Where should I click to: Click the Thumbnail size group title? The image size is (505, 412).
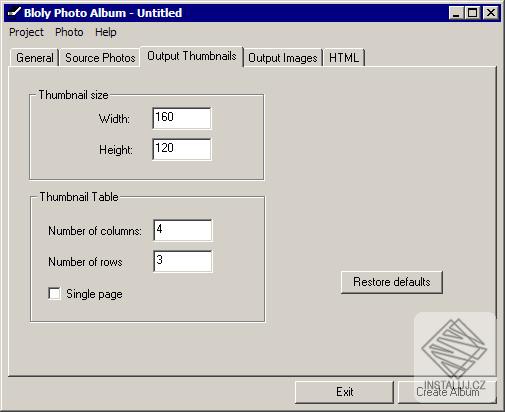click(x=73, y=95)
